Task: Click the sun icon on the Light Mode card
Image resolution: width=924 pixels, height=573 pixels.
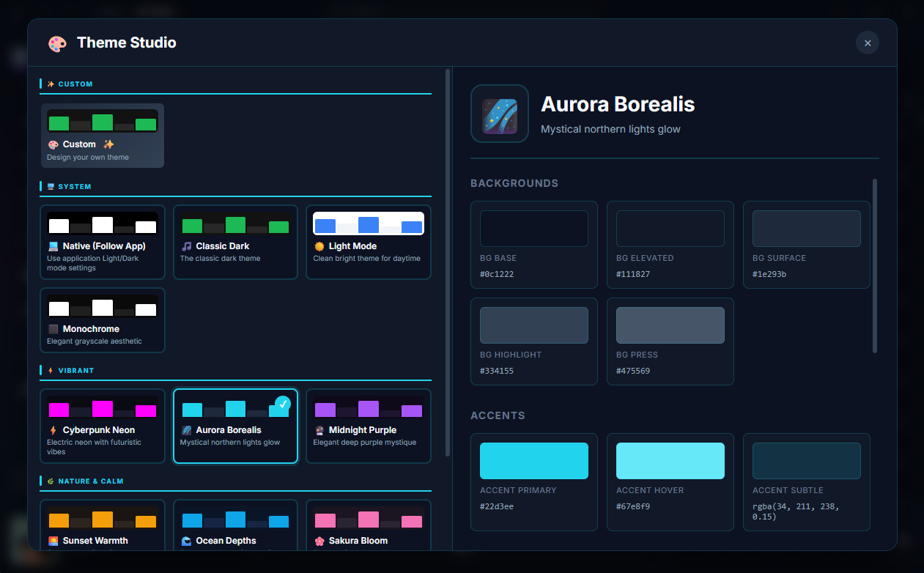Action: coord(320,246)
